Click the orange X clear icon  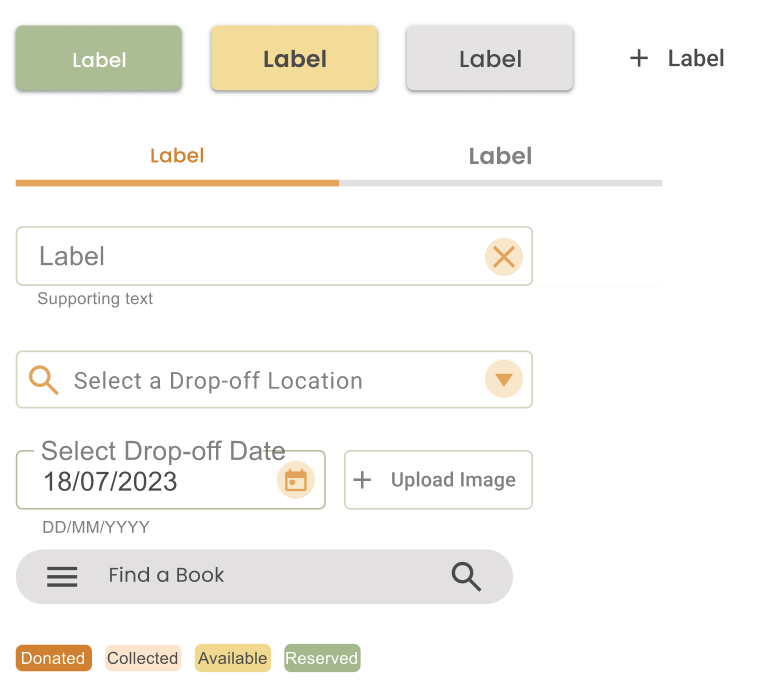point(504,257)
